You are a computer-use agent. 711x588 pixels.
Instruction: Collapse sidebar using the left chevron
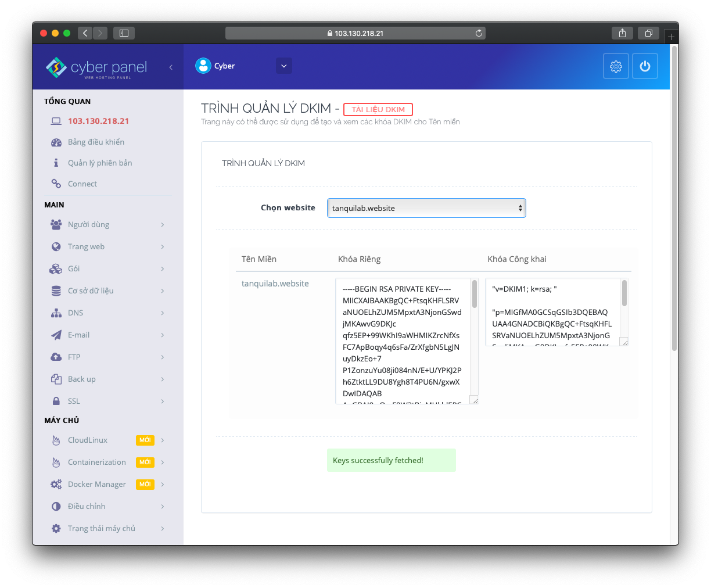click(x=171, y=67)
